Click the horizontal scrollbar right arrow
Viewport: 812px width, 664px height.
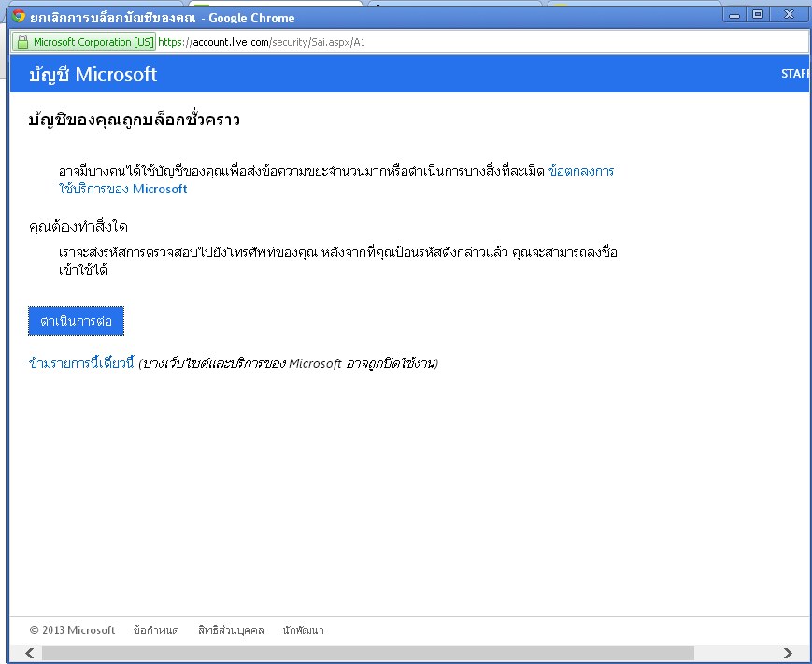click(788, 653)
